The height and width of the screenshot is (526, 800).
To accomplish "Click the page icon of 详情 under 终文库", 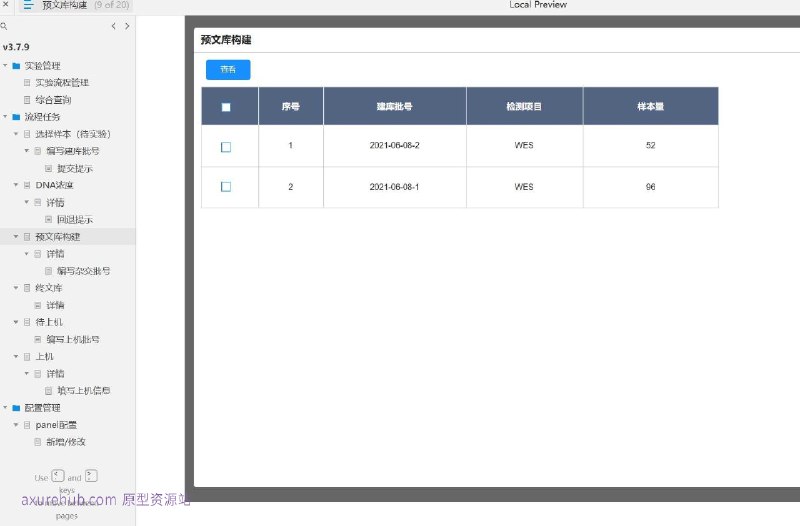I will pos(38,305).
